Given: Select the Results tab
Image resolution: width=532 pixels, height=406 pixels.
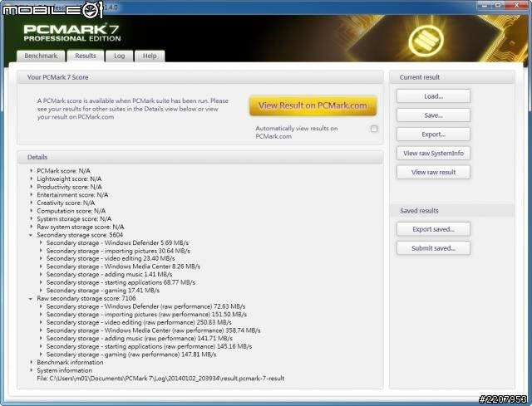Looking at the screenshot, I should [85, 56].
